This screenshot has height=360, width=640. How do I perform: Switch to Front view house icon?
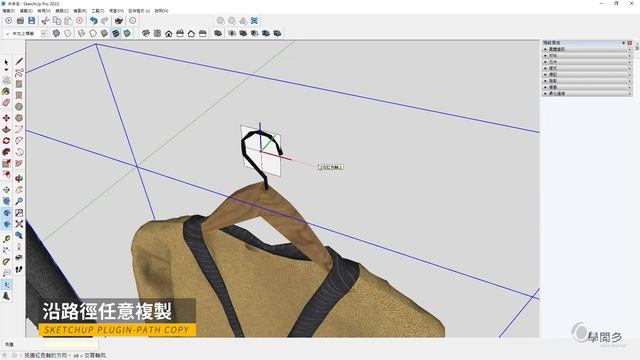tap(169, 33)
